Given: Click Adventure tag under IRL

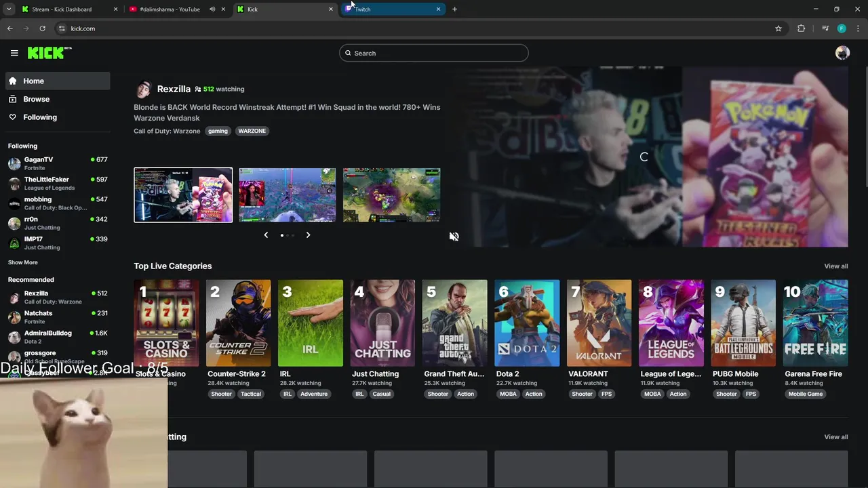Looking at the screenshot, I should pos(314,394).
